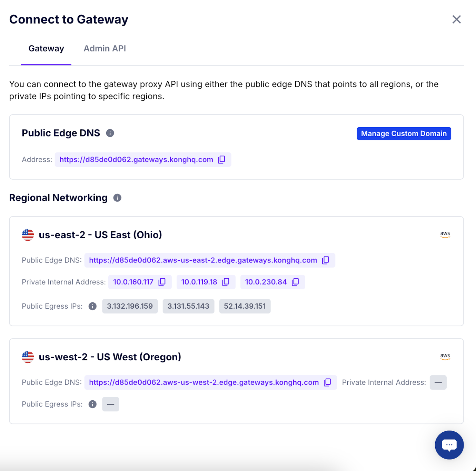Screen dimensions: 476x471
Task: Open the support chat bubble
Action: click(449, 445)
